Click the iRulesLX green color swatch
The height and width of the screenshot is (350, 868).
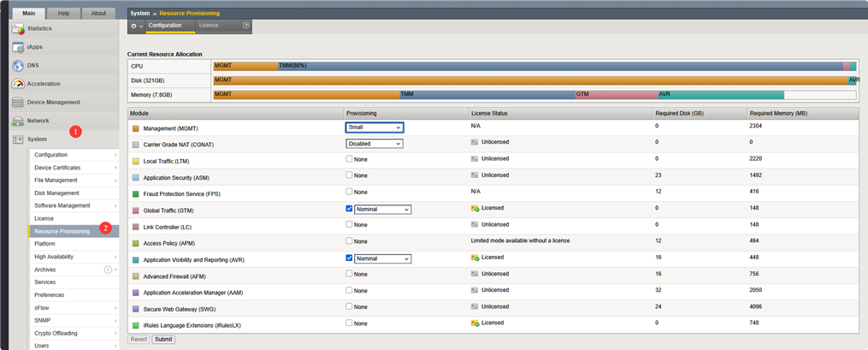click(136, 326)
